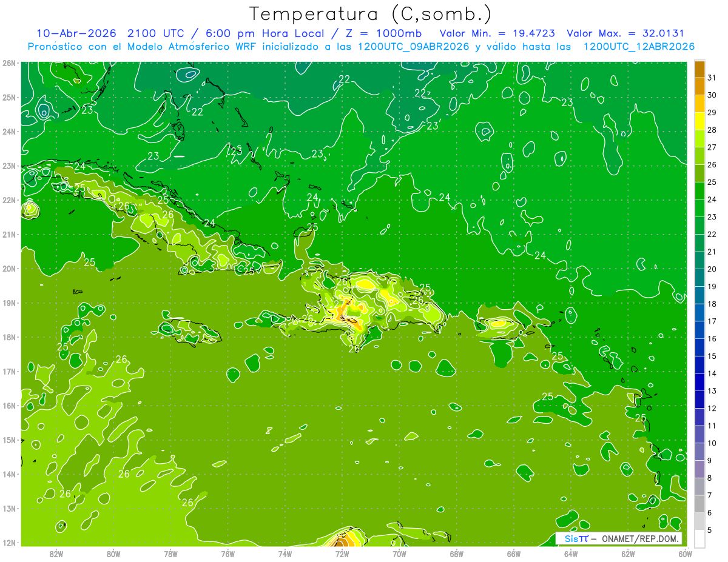Image resolution: width=728 pixels, height=562 pixels.
Task: Click the Valor Max. = 32.0131 readout
Action: pos(625,33)
